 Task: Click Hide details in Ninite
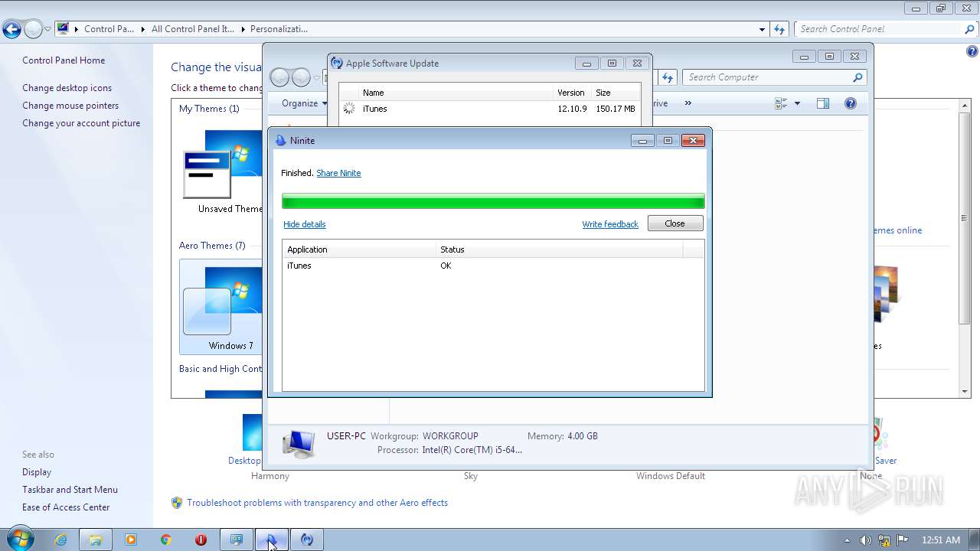point(305,224)
